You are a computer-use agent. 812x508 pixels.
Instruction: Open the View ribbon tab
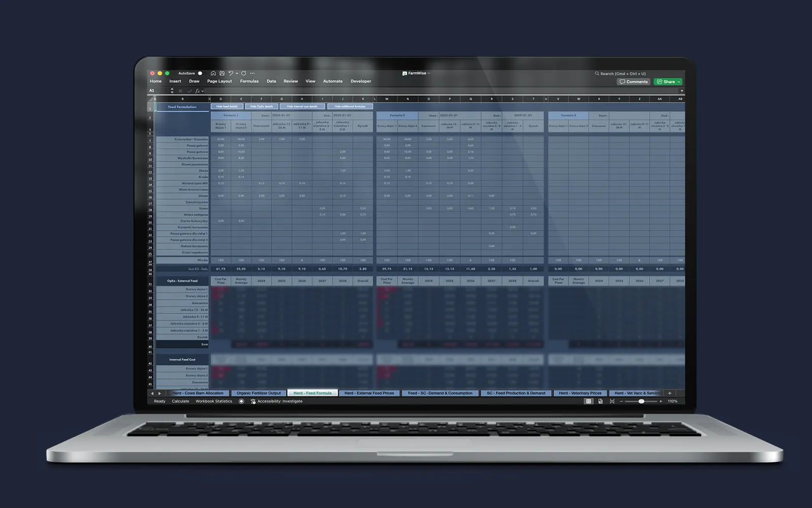[310, 81]
